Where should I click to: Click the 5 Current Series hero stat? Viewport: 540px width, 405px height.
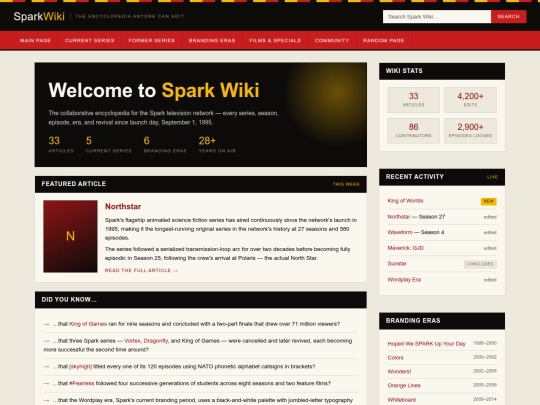click(x=108, y=144)
